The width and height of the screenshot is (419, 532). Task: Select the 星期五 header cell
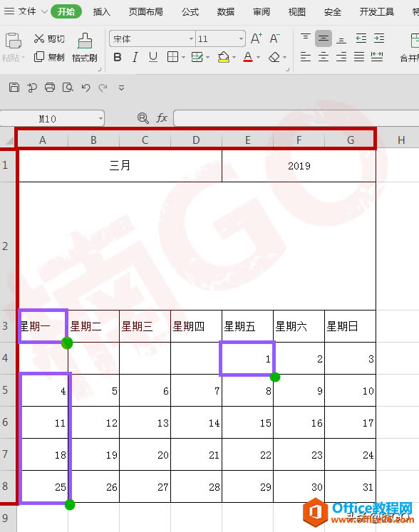[x=247, y=326]
